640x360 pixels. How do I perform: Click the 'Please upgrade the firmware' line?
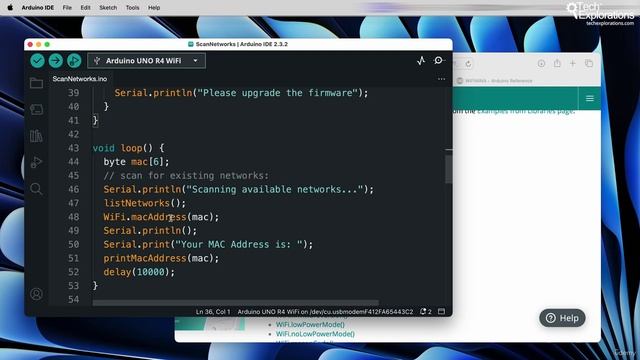click(x=241, y=93)
